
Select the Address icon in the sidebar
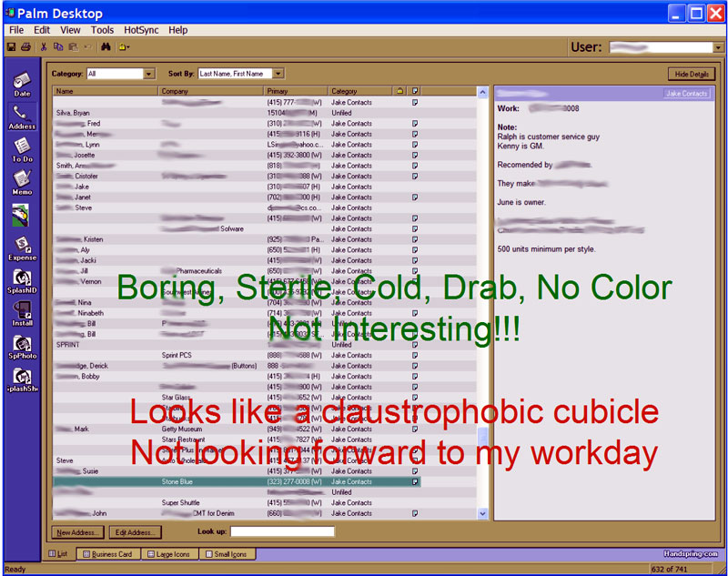click(22, 117)
